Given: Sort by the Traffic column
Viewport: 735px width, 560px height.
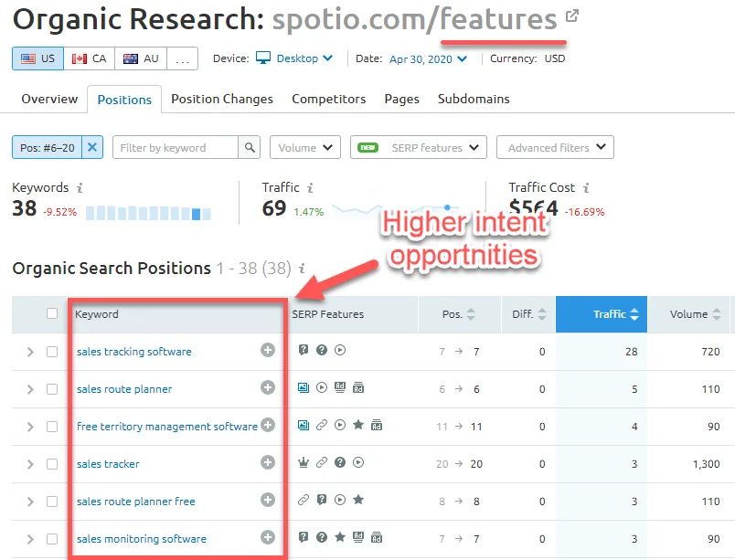Looking at the screenshot, I should [602, 314].
